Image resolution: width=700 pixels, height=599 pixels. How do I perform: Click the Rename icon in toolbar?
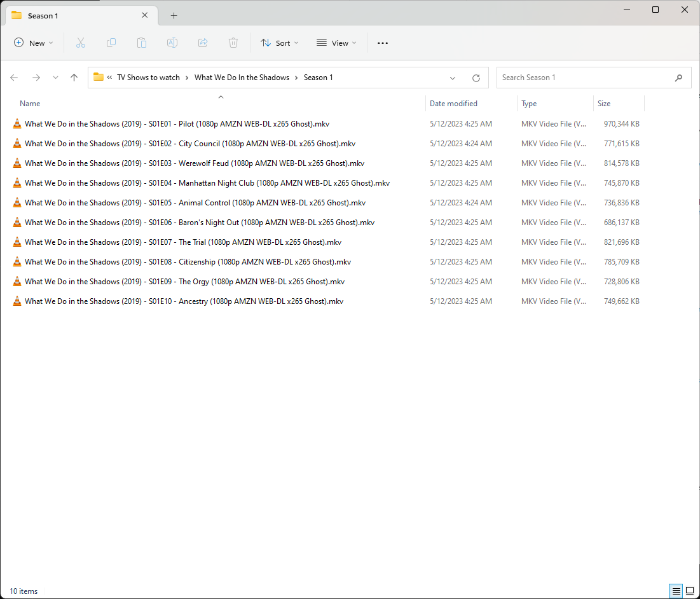point(172,43)
